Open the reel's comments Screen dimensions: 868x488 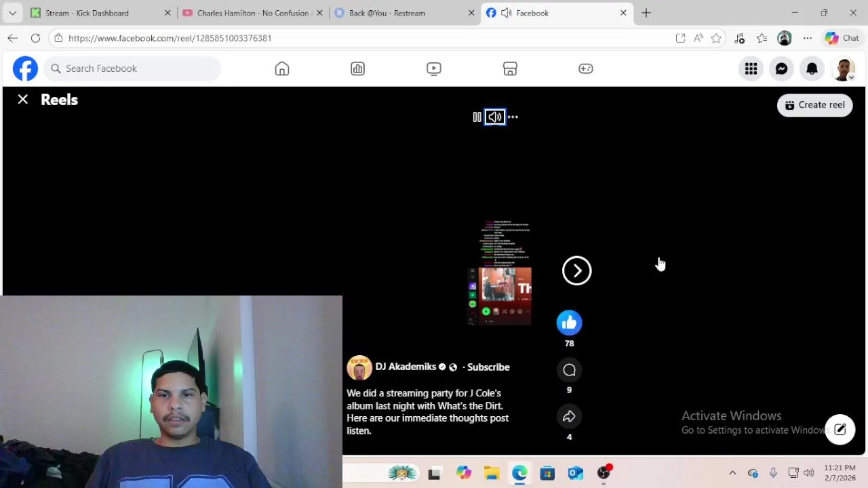point(570,370)
